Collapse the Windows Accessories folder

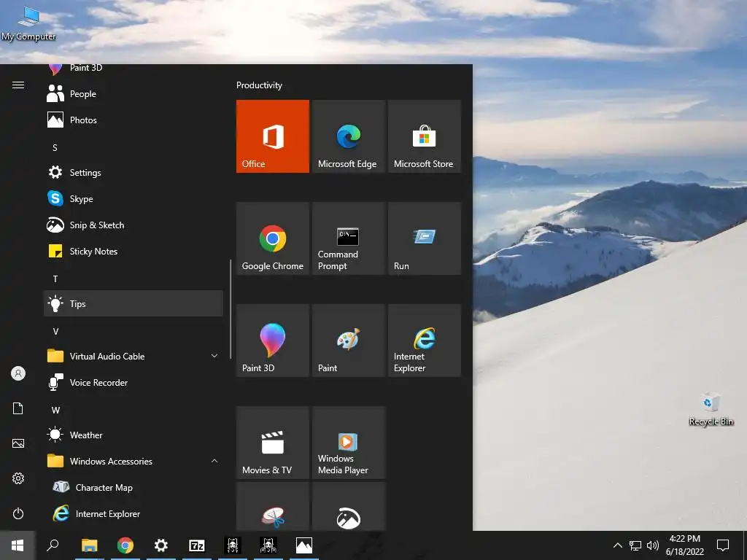133,461
